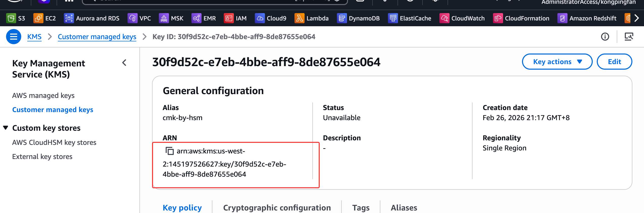The height and width of the screenshot is (213, 644).
Task: Open the EC2 service shortcut icon
Action: [38, 18]
